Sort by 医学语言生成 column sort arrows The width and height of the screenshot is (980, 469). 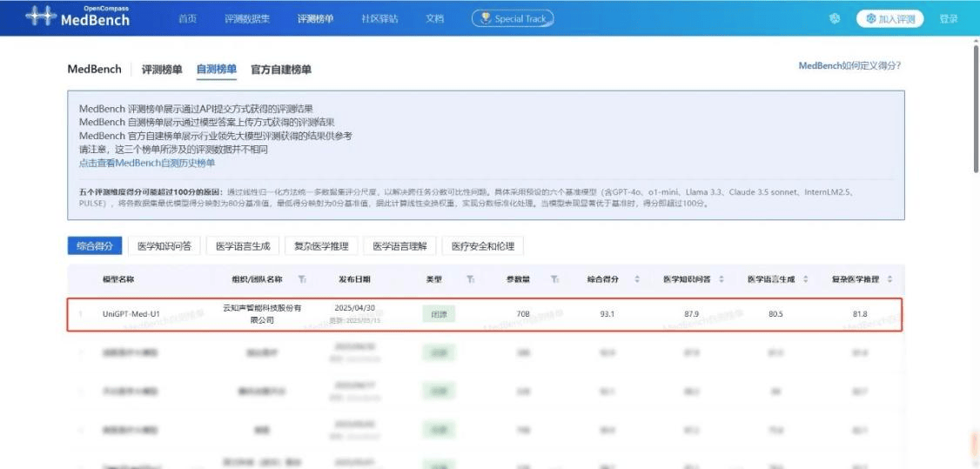pyautogui.click(x=806, y=279)
